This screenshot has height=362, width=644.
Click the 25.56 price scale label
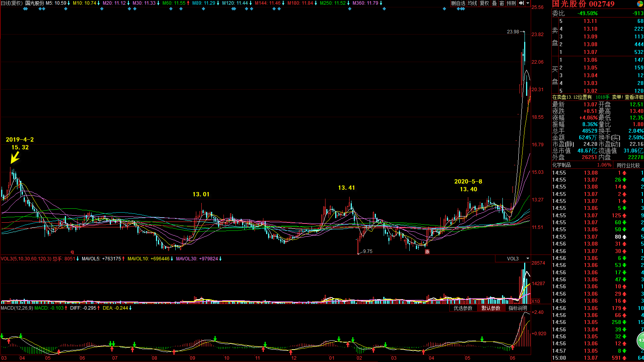click(537, 7)
